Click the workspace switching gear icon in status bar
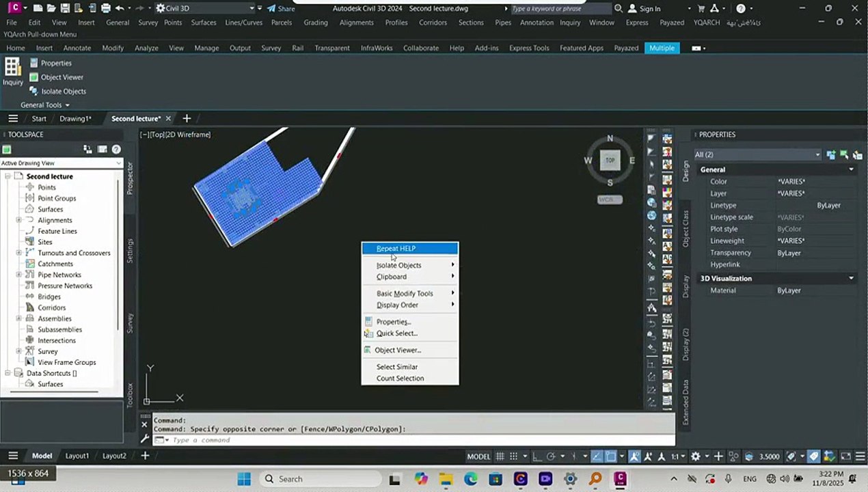 (x=696, y=456)
